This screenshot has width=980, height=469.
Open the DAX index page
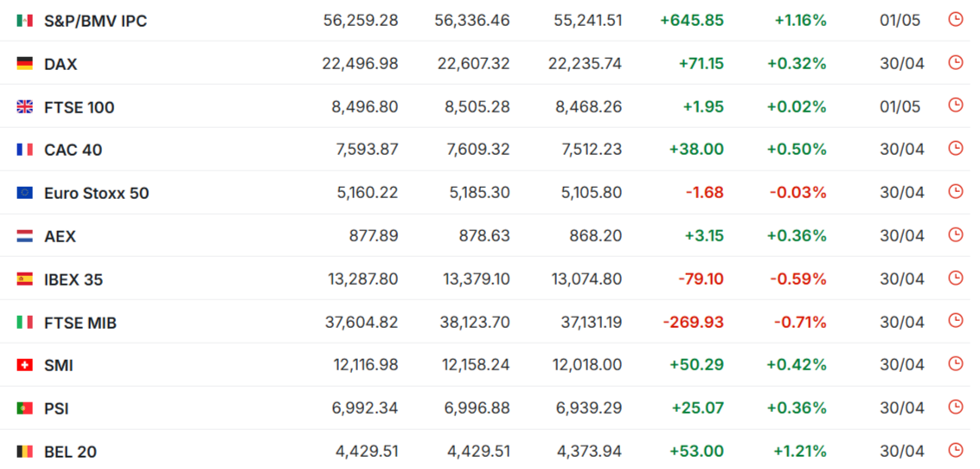(61, 64)
